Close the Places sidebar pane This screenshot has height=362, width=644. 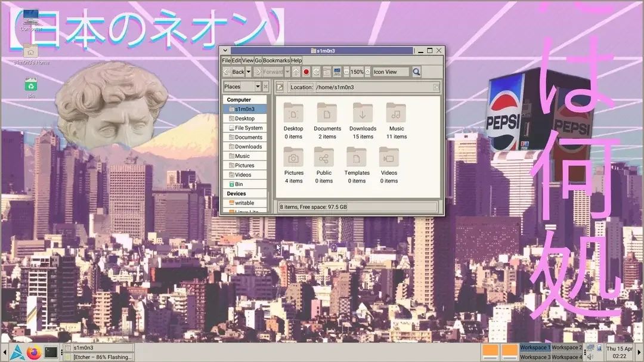click(x=266, y=87)
